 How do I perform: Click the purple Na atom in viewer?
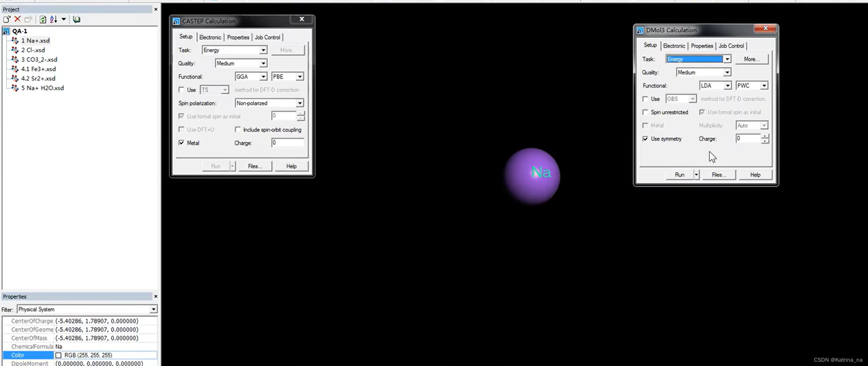coord(532,176)
